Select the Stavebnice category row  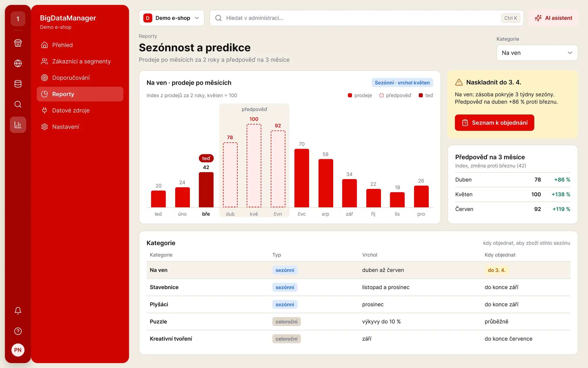[x=358, y=287]
